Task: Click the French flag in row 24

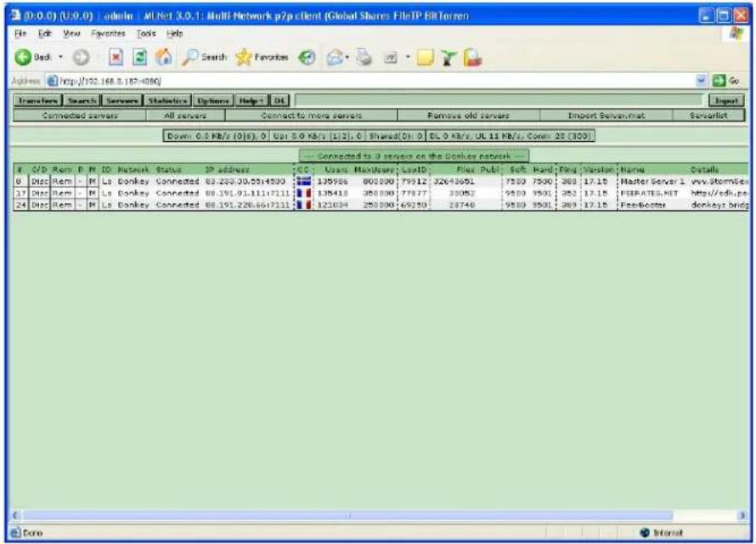Action: pos(304,205)
